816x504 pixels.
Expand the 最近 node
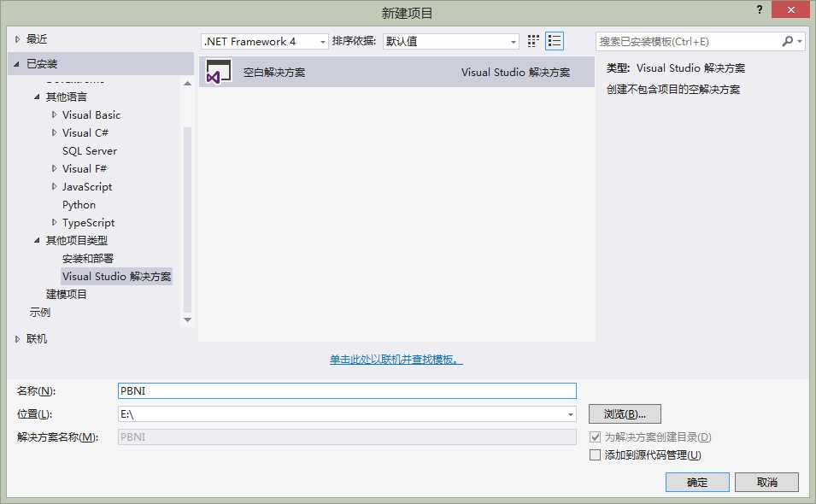pyautogui.click(x=17, y=39)
